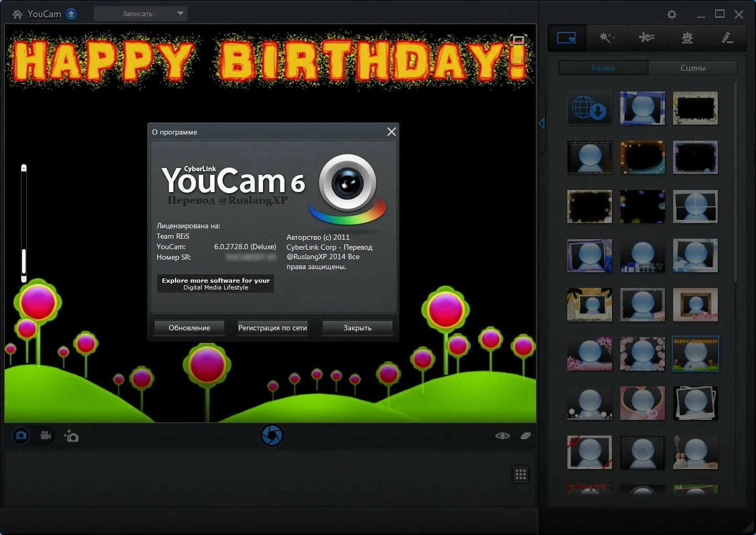Click the Регистрация по сети button
Image resolution: width=756 pixels, height=535 pixels.
tap(272, 328)
